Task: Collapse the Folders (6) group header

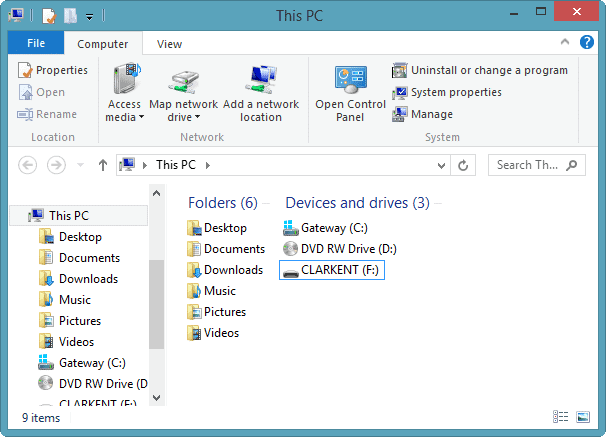Action: tap(223, 203)
